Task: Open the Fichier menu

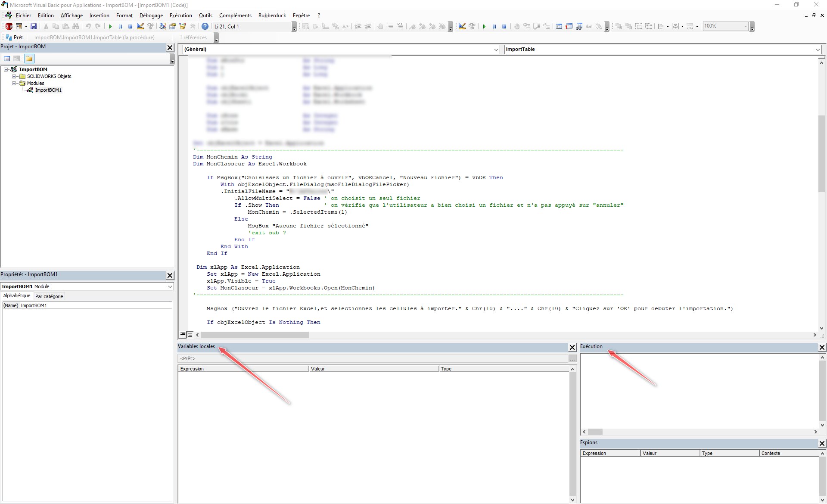Action: pos(23,16)
